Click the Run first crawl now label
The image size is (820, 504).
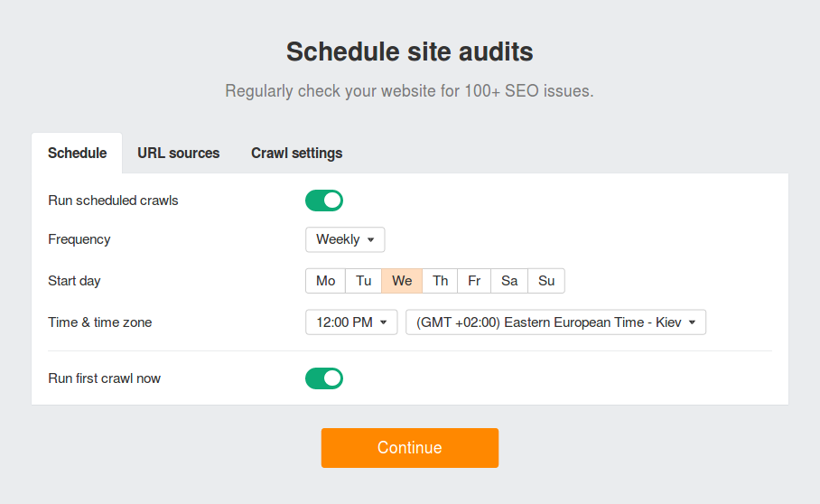tap(104, 378)
